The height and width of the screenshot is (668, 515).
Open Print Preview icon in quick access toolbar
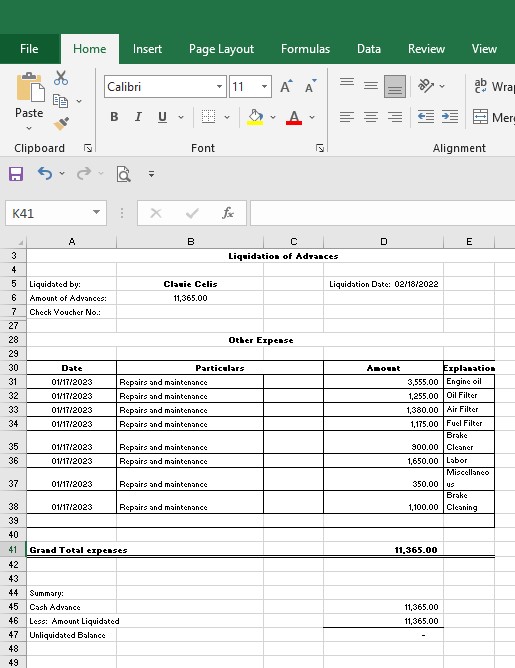(x=124, y=174)
